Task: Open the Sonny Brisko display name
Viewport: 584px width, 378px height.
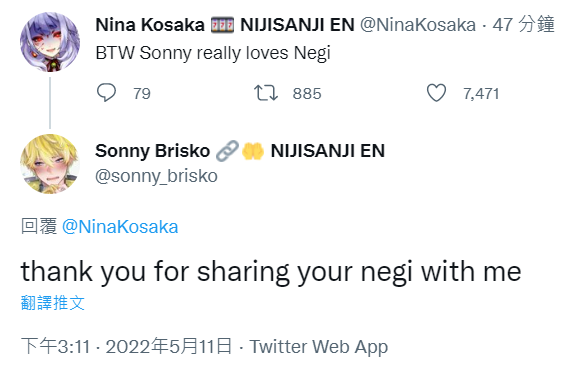Action: [x=152, y=151]
